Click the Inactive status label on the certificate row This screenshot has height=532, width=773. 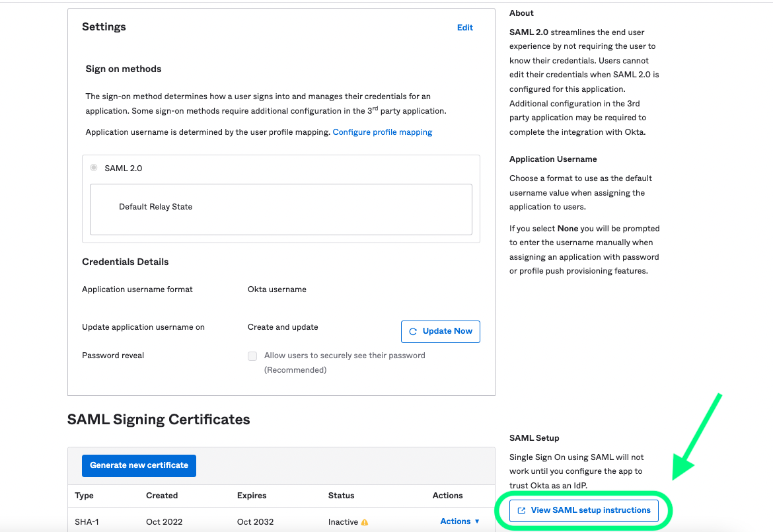pos(344,521)
